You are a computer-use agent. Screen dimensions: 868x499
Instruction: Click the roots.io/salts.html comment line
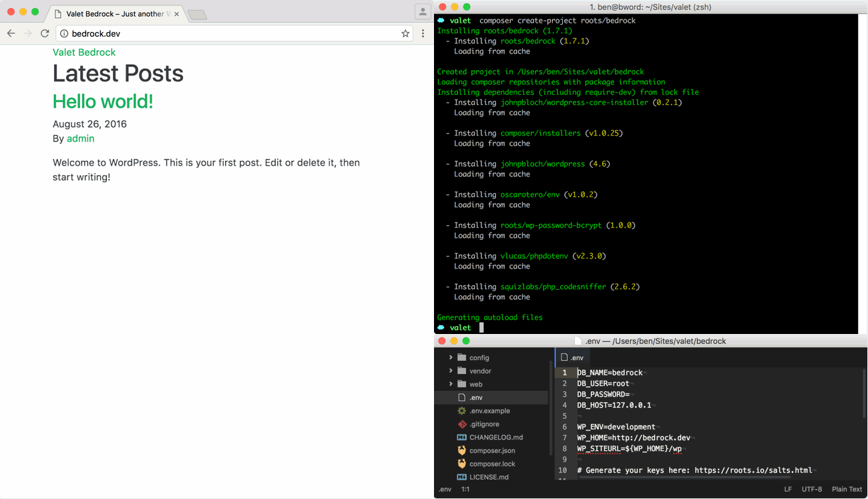694,470
